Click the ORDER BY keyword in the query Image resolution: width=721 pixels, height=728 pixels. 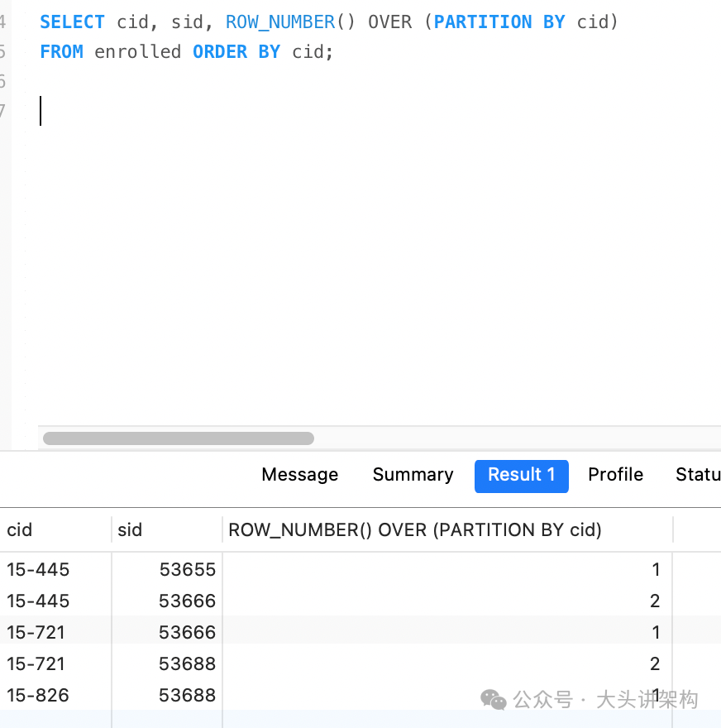coord(236,52)
